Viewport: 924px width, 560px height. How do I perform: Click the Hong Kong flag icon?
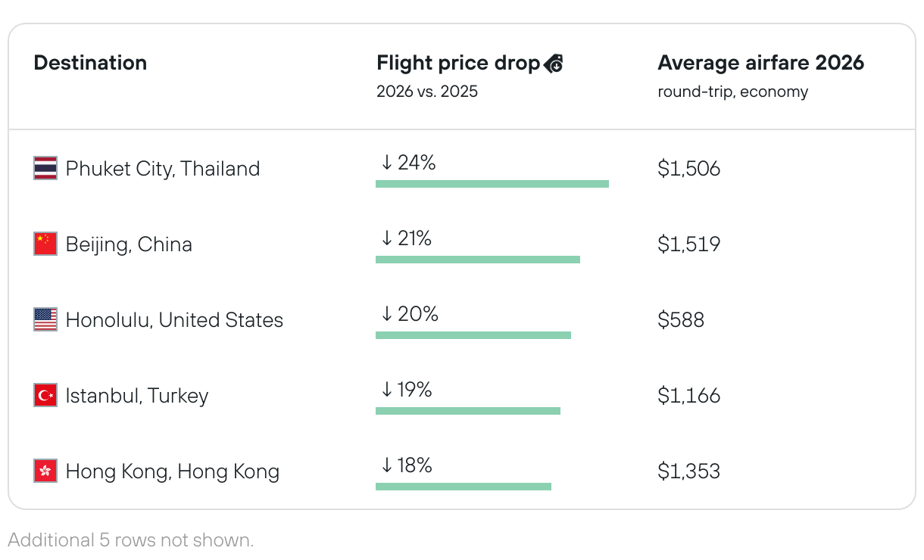tap(45, 471)
